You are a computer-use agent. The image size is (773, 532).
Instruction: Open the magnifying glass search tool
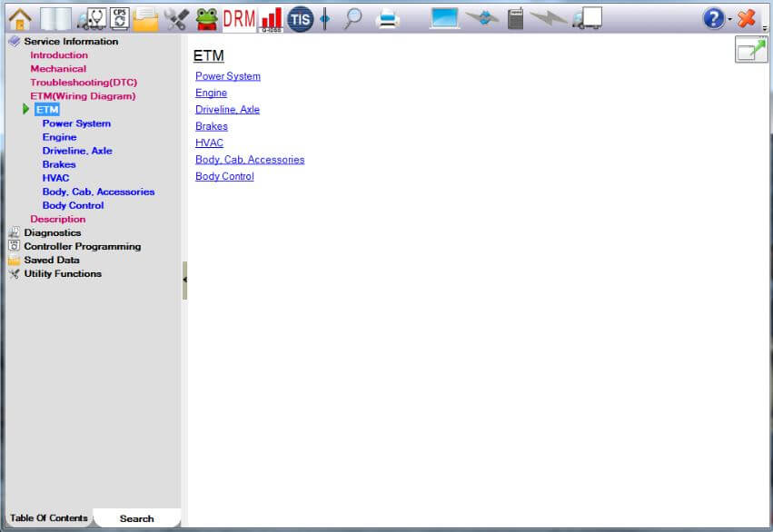tap(352, 18)
